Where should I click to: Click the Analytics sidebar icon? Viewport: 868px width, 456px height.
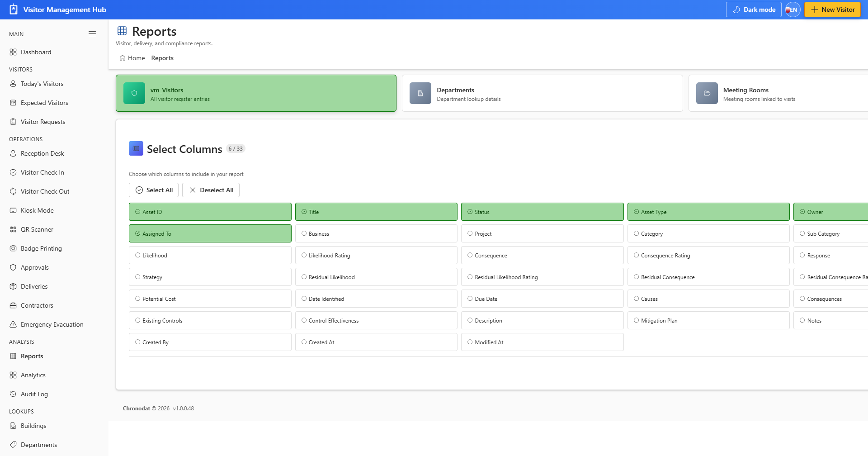pos(13,375)
